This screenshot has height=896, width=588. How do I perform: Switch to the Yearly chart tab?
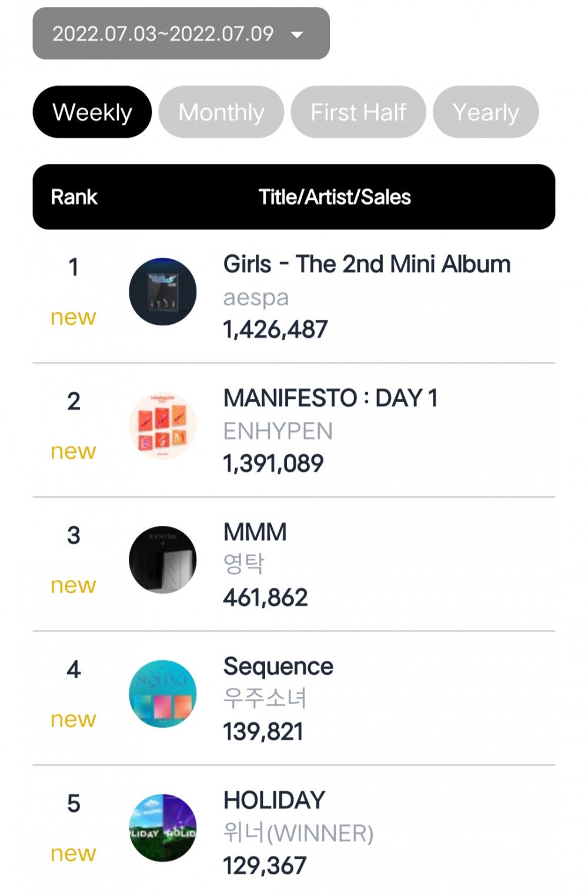pos(486,112)
